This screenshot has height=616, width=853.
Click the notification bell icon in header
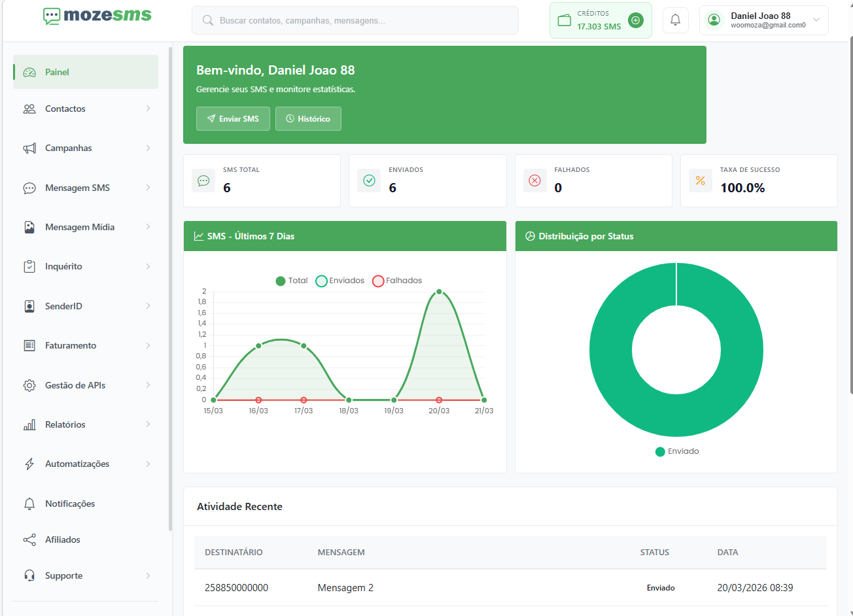(675, 20)
